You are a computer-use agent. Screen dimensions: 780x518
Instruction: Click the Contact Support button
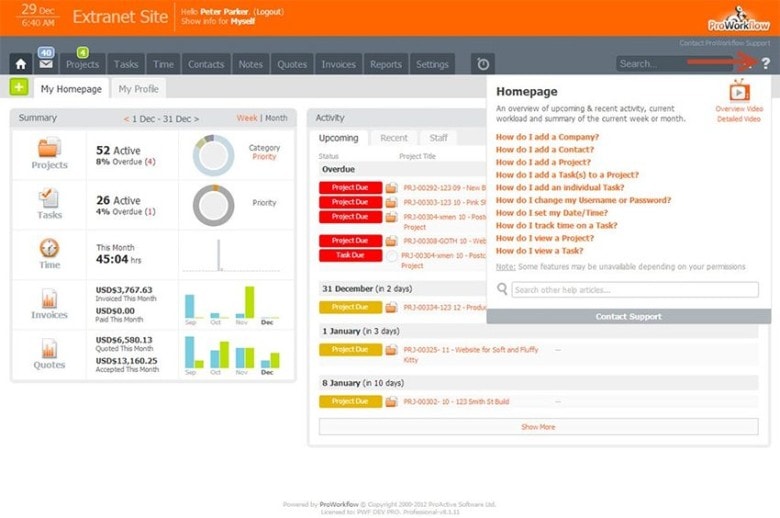click(x=628, y=316)
